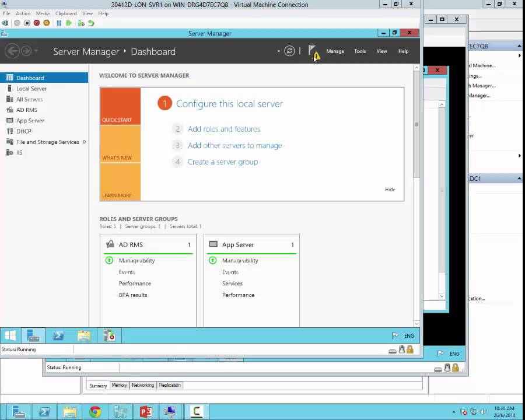This screenshot has height=420, width=525.
Task: Click Server Manager icon in VM taskbar
Action: [33, 335]
